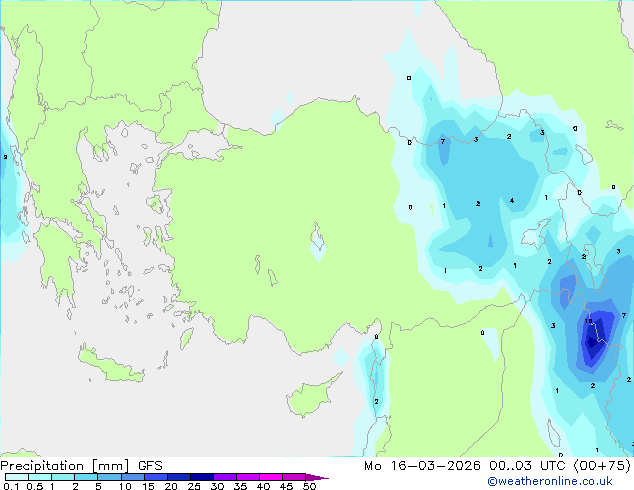Screen dimensions: 634x490
Task: Click the 20–25 mm legend color box
Action: [179, 477]
